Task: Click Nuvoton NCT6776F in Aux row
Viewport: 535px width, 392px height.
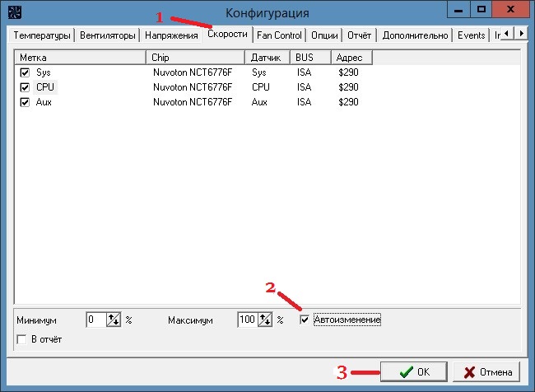Action: (193, 102)
